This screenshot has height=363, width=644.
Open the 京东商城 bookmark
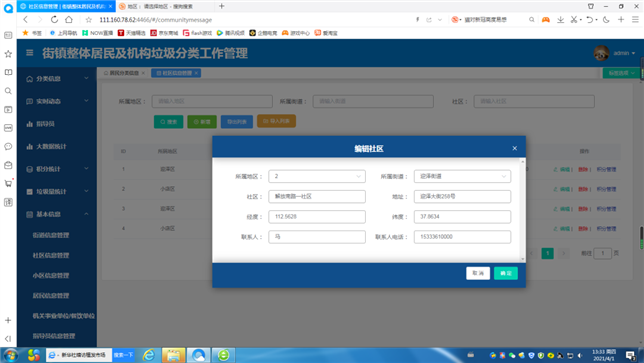(x=164, y=33)
